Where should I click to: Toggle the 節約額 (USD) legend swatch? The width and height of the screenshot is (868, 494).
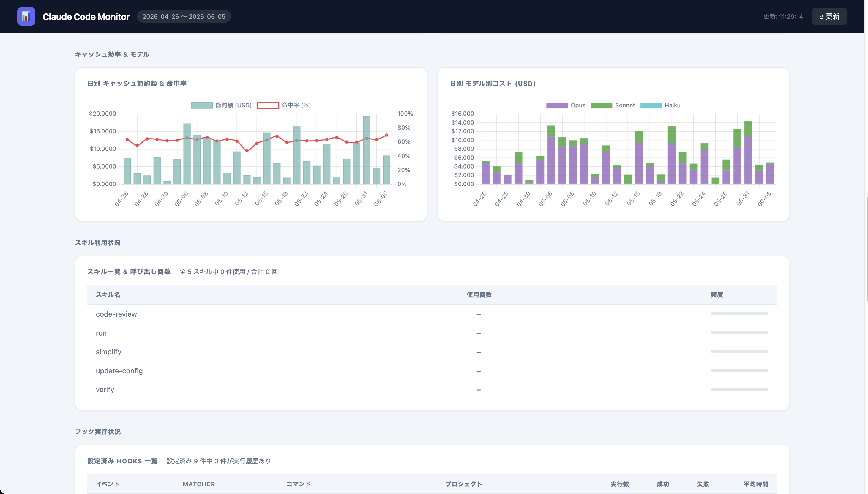pos(202,105)
